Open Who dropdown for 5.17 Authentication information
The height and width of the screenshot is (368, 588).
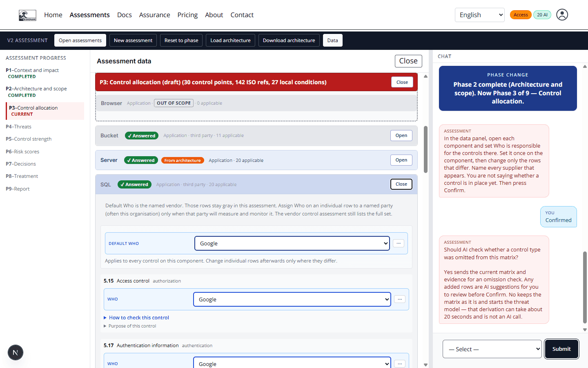(292, 363)
